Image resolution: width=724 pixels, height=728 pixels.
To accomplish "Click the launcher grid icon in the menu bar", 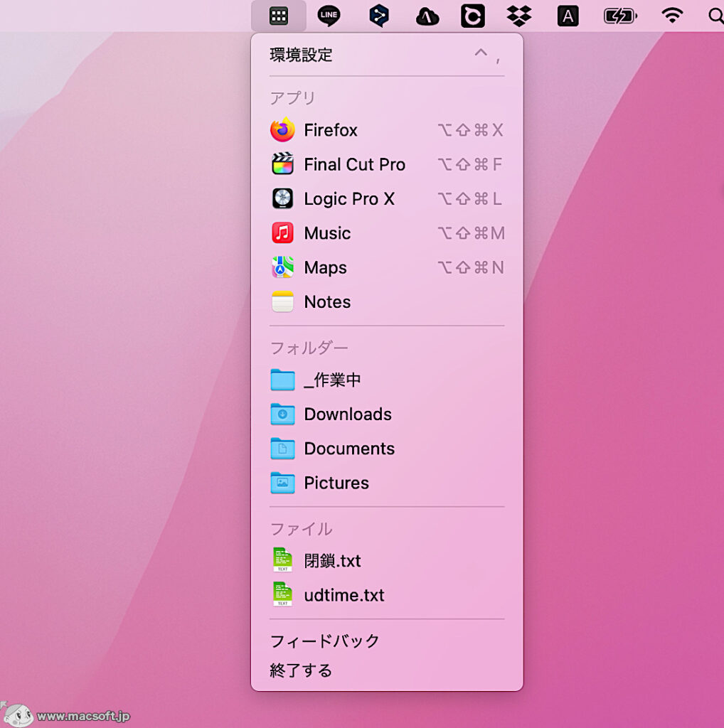I will tap(279, 16).
